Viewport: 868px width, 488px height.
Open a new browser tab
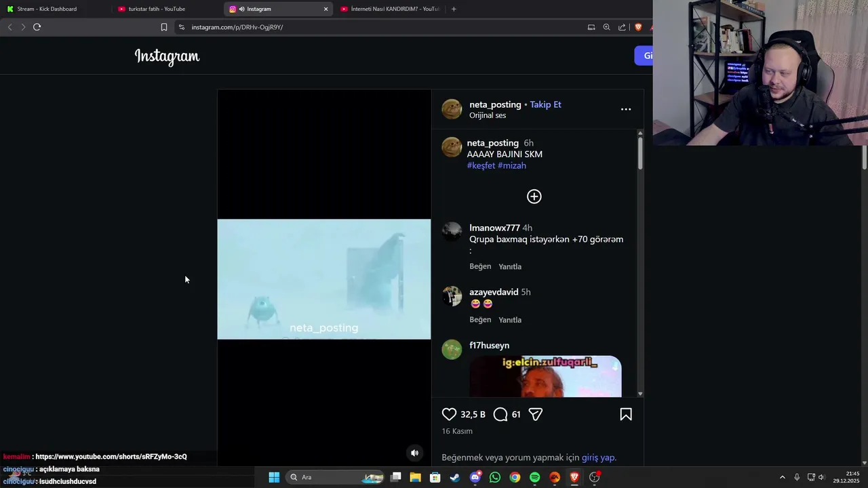pos(454,9)
